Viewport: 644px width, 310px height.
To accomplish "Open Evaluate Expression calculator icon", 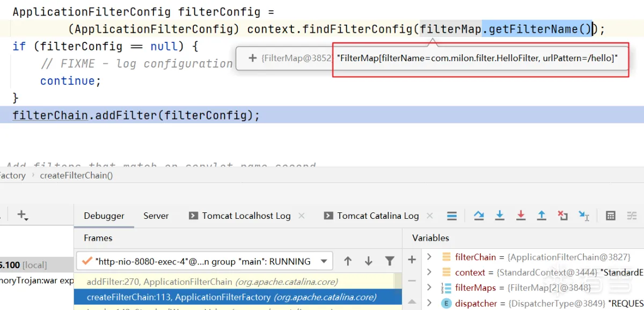I will [x=610, y=216].
